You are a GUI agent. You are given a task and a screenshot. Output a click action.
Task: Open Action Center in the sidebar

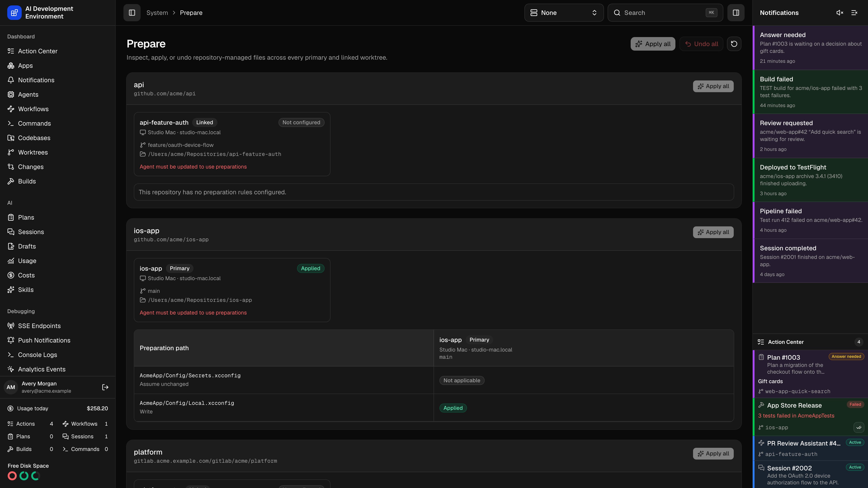click(x=58, y=51)
